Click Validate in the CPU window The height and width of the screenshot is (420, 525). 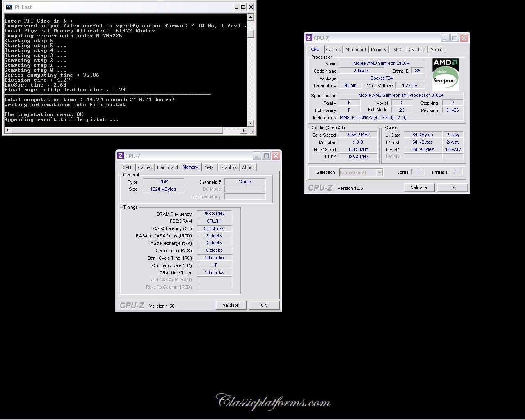click(x=419, y=187)
